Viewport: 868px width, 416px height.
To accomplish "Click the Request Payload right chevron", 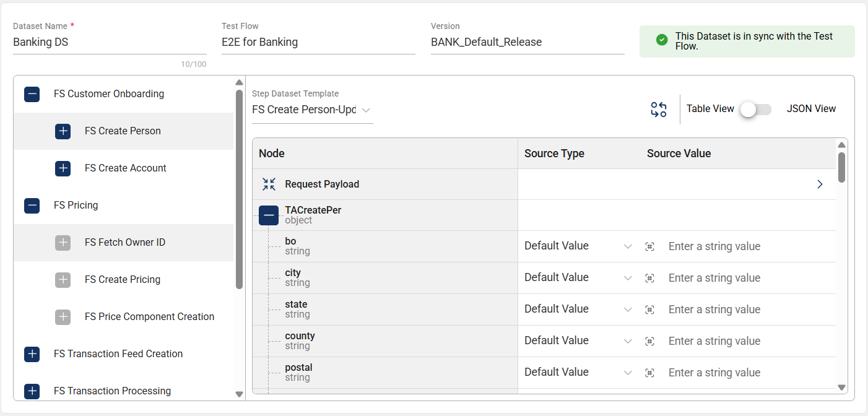I will [x=820, y=184].
